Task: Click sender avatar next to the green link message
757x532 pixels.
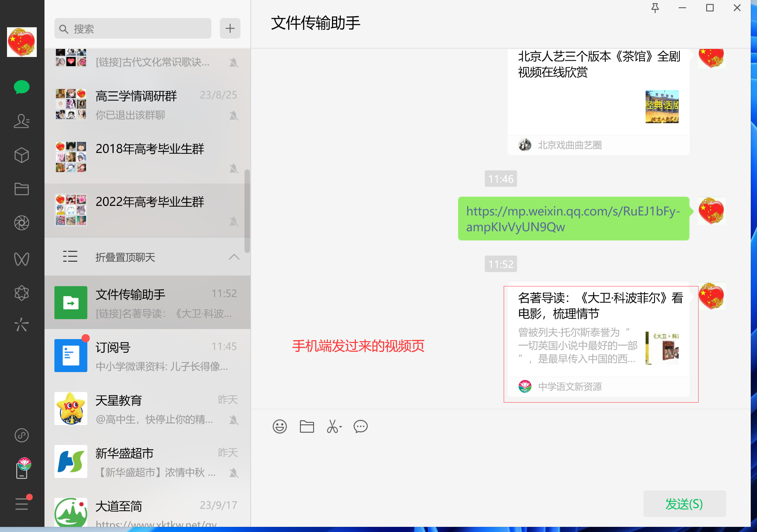Action: (x=712, y=211)
